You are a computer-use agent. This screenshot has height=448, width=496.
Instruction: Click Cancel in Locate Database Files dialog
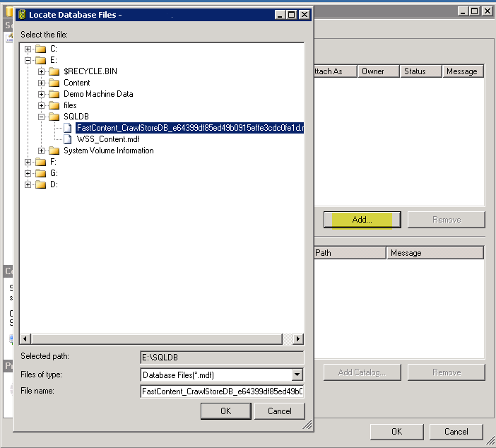(280, 411)
